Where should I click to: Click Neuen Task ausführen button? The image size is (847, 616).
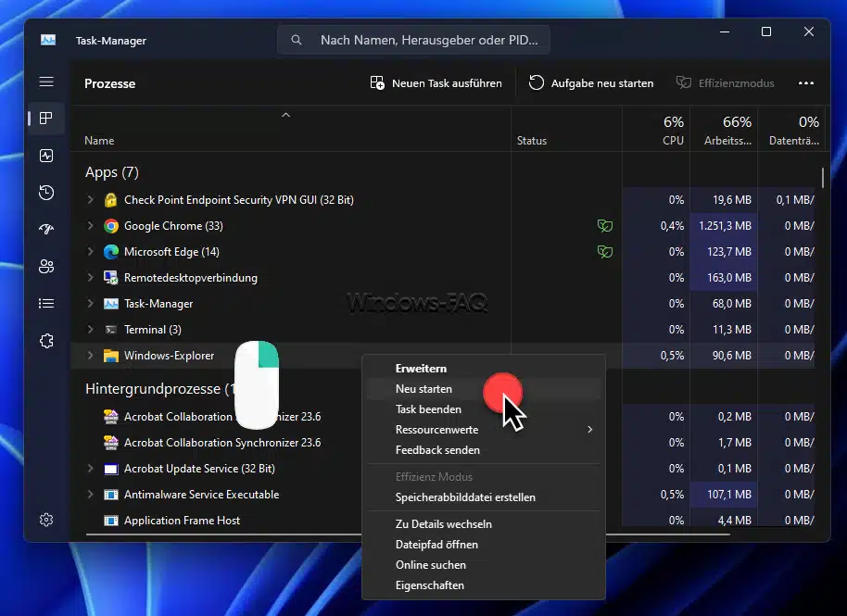(x=436, y=83)
